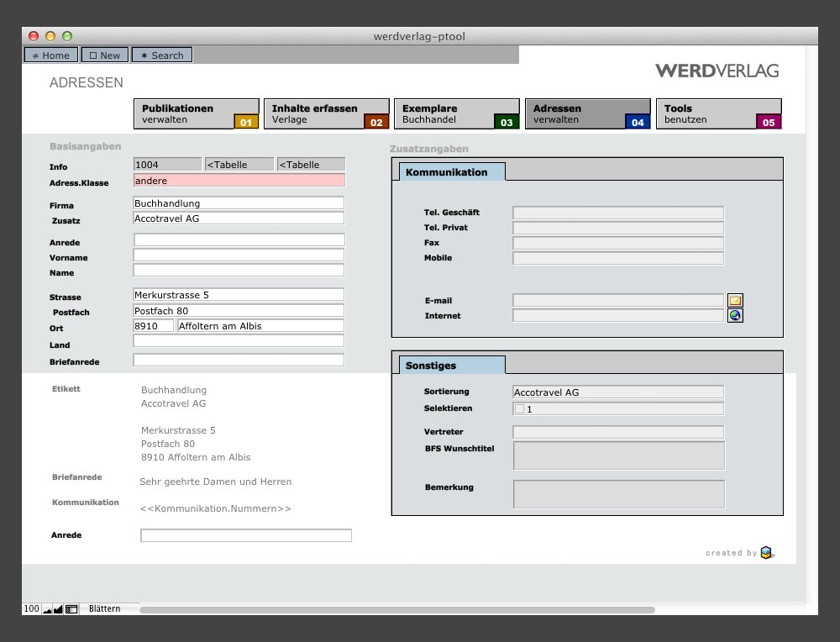Image resolution: width=840 pixels, height=642 pixels.
Task: Click the Home button
Action: point(51,55)
